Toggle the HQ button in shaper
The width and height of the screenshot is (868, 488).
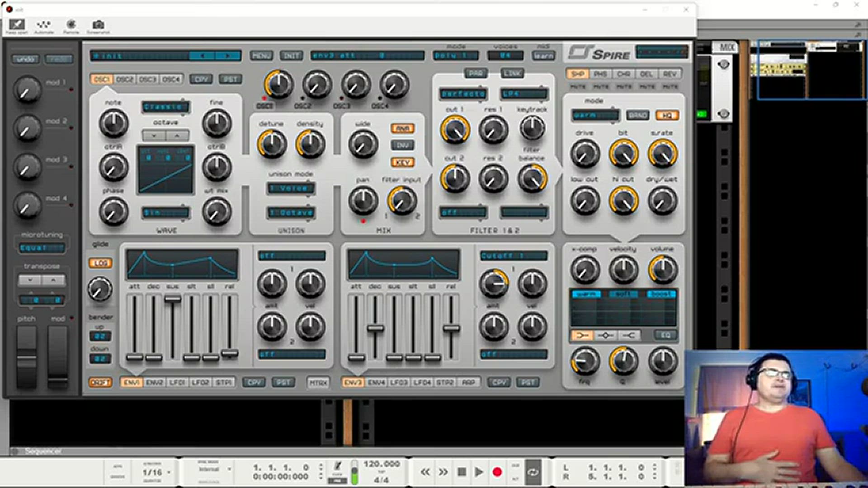point(667,115)
